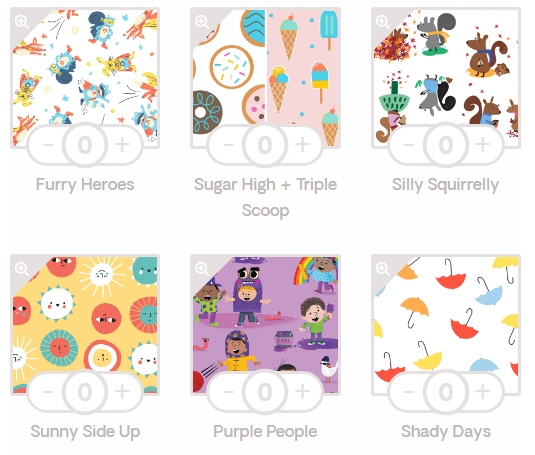Click minus button under Shady Days
Viewport: 535px width, 455px height.
tap(408, 391)
